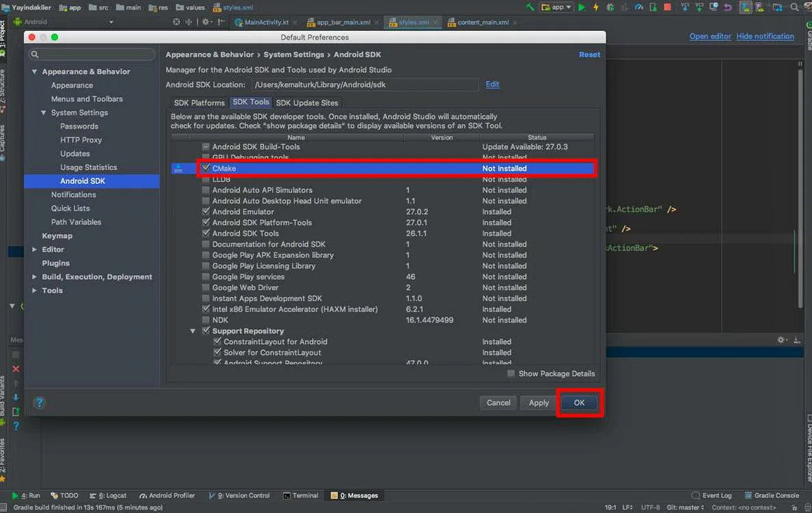Screen dimensions: 812x513
Task: Expand the Editor settings category
Action: coord(35,250)
